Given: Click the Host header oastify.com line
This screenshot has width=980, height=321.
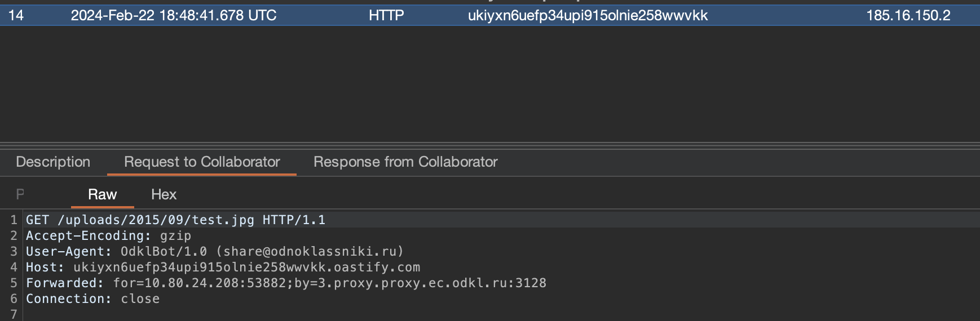Looking at the screenshot, I should (223, 267).
